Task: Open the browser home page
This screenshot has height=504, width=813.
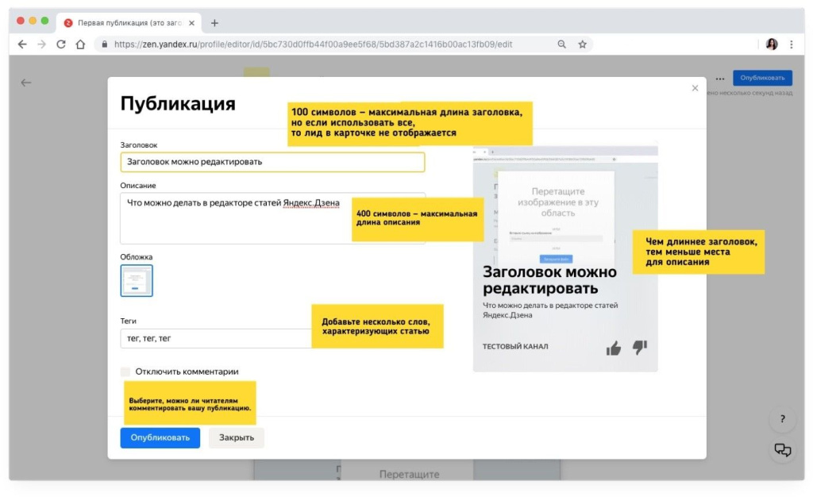Action: pyautogui.click(x=80, y=44)
